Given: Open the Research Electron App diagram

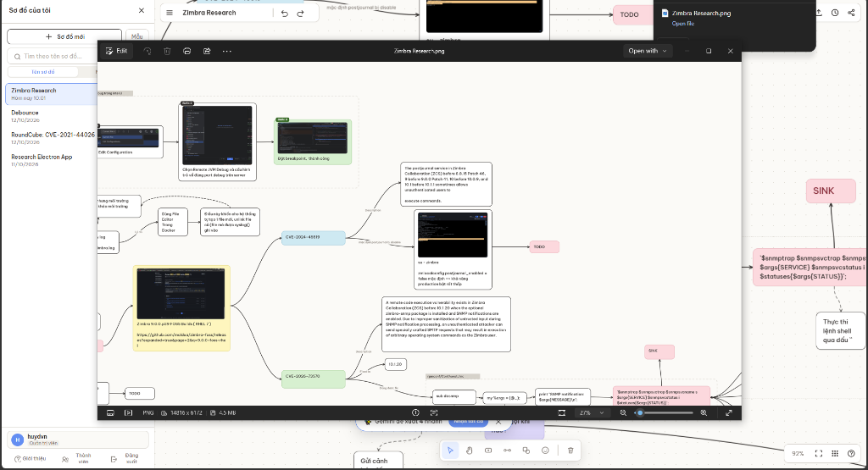Looking at the screenshot, I should (x=52, y=160).
